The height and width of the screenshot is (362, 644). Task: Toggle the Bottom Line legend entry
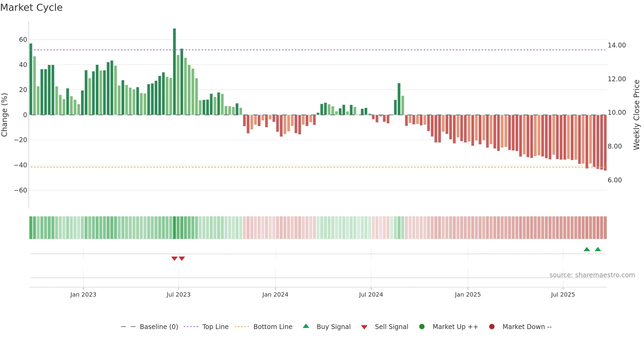[x=263, y=327]
